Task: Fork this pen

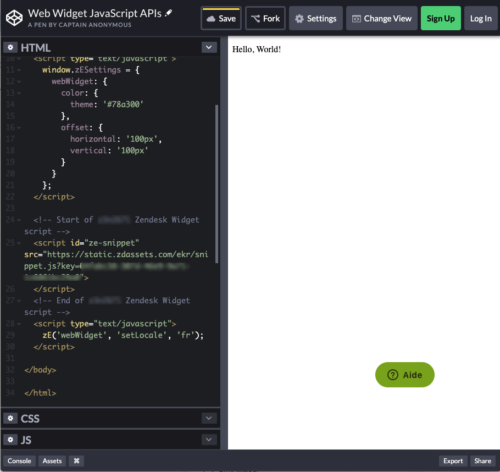Action: (265, 19)
